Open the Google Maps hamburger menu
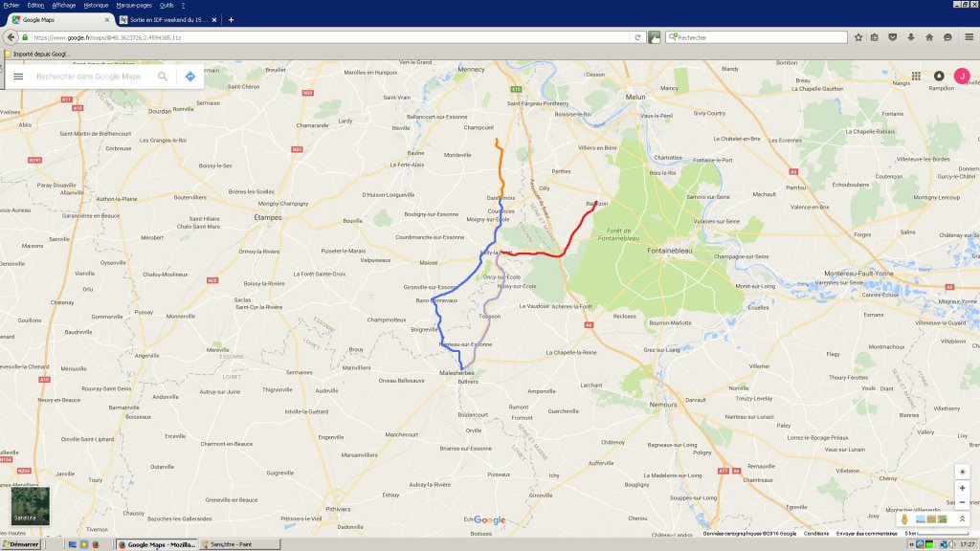This screenshot has height=551, width=980. click(18, 77)
